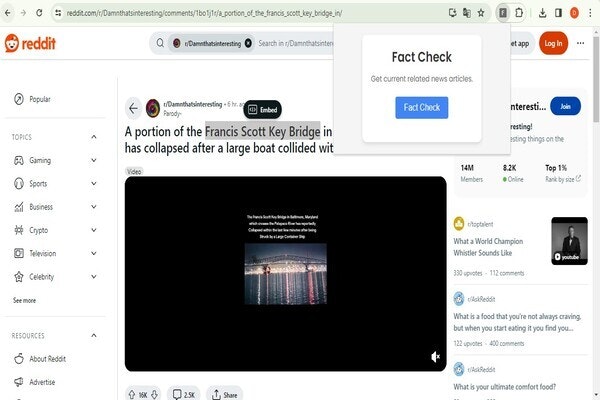The height and width of the screenshot is (400, 600).
Task: Open the Chrome three-dot menu
Action: [x=590, y=13]
